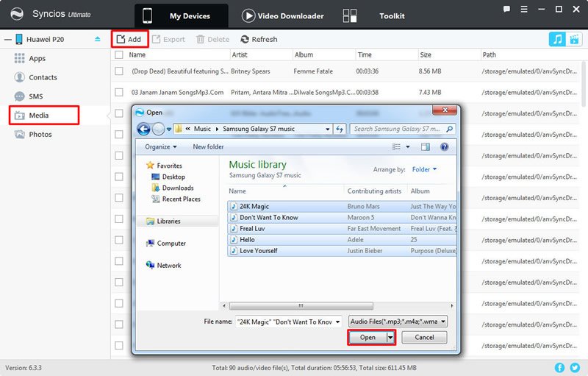
Task: Select the Love Yourself file
Action: pyautogui.click(x=342, y=251)
